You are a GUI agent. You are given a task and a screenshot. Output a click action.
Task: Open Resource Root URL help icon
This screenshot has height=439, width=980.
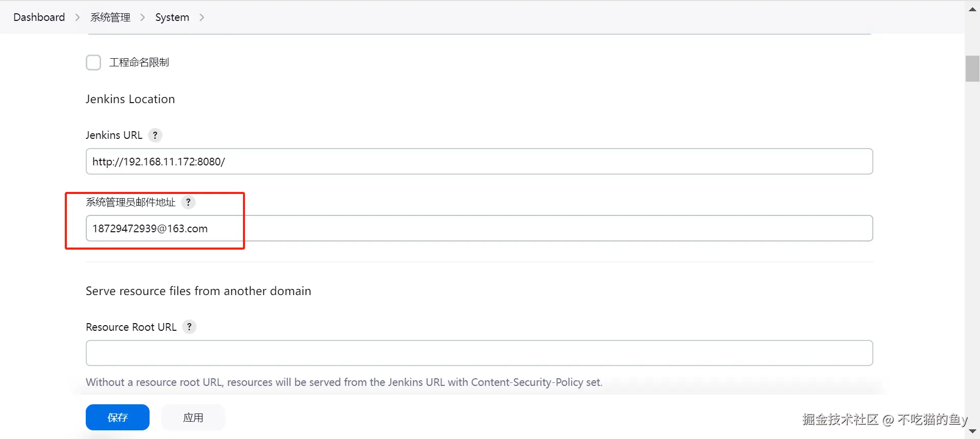189,327
